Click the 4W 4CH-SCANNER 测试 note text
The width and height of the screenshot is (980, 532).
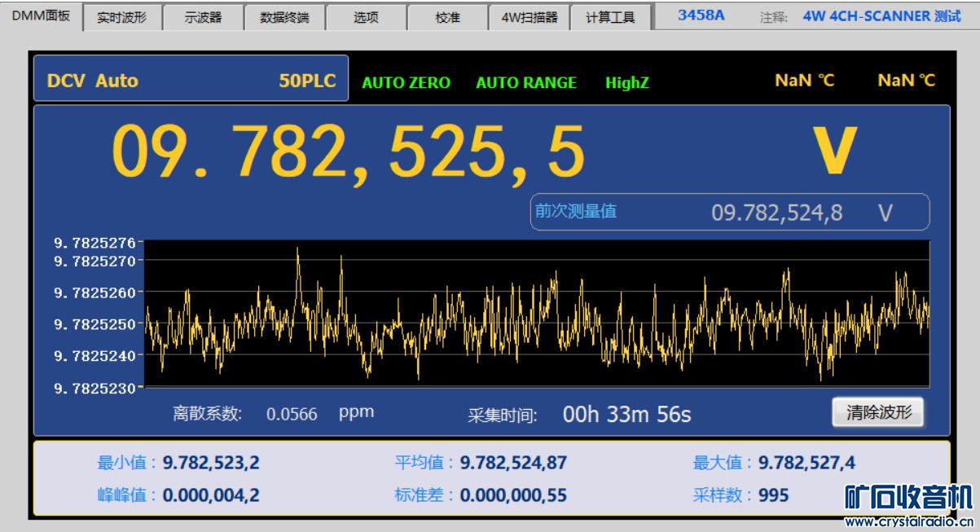coord(881,15)
